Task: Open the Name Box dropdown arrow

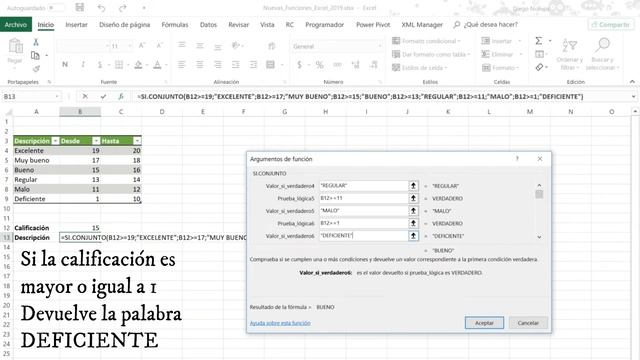Action: coord(57,97)
